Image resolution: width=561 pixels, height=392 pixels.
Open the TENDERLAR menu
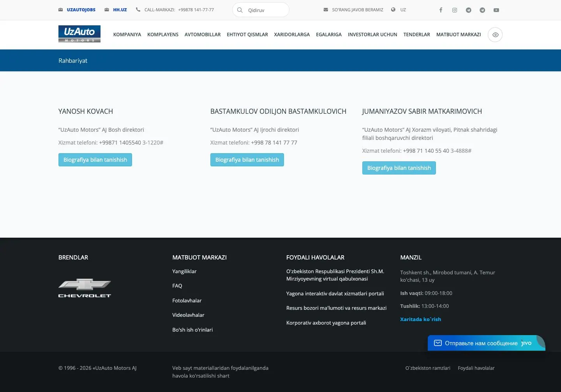click(x=416, y=35)
